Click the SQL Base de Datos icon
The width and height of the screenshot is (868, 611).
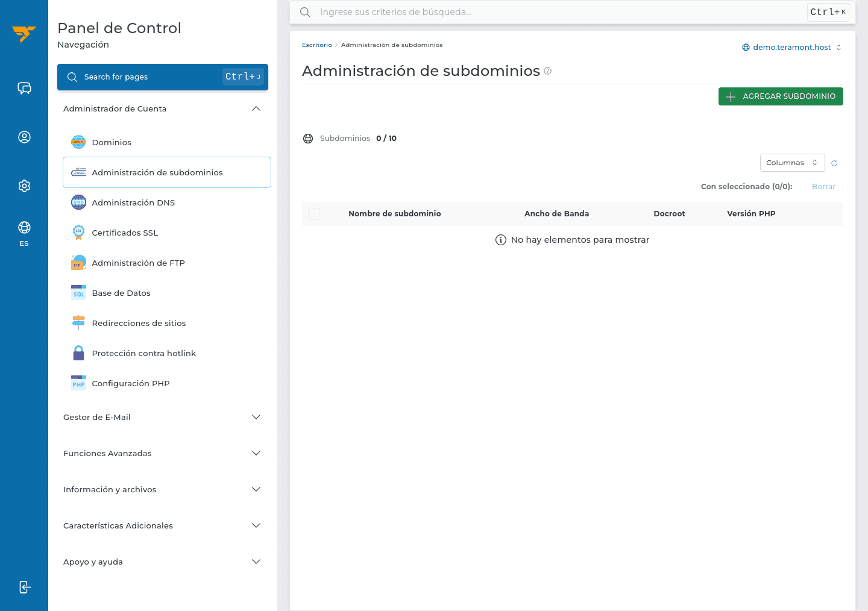78,293
